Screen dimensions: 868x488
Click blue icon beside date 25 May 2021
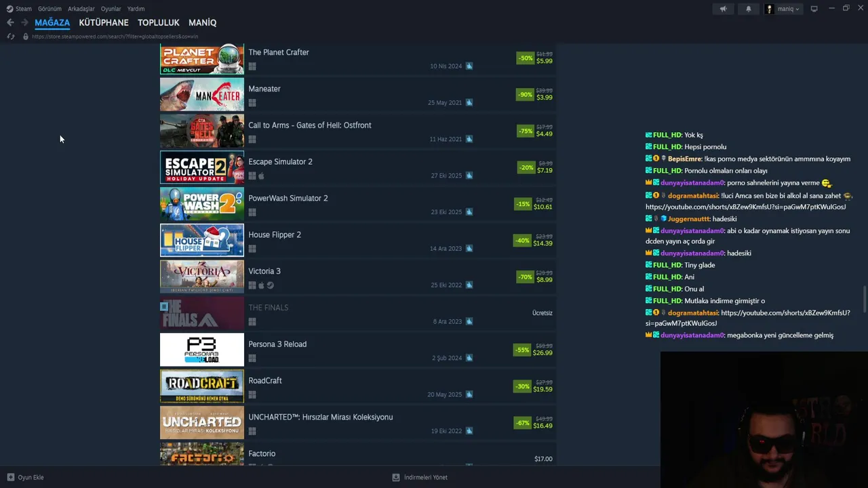[x=469, y=103]
